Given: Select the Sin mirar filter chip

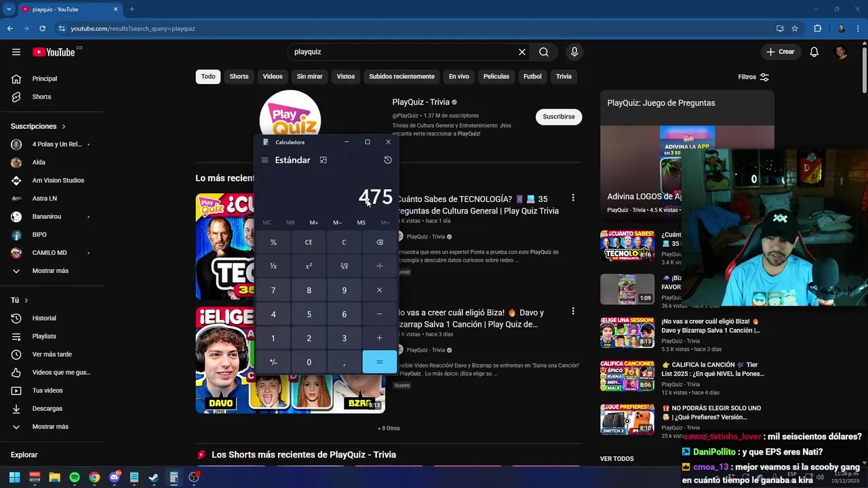Looking at the screenshot, I should click(x=309, y=77).
